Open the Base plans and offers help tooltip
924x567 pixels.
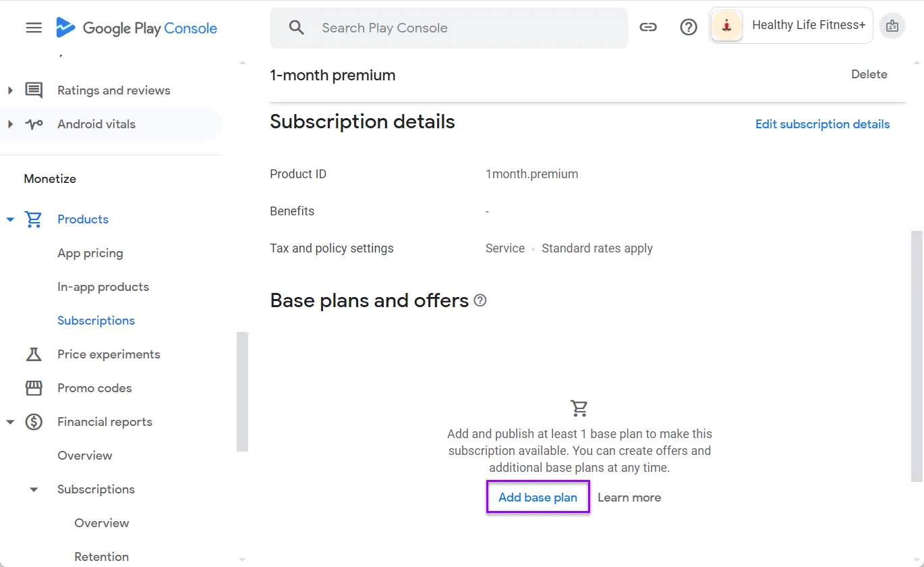(x=480, y=300)
